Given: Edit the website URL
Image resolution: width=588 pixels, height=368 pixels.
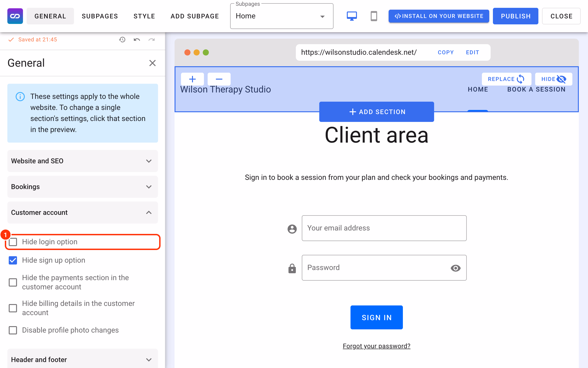Looking at the screenshot, I should [x=472, y=52].
